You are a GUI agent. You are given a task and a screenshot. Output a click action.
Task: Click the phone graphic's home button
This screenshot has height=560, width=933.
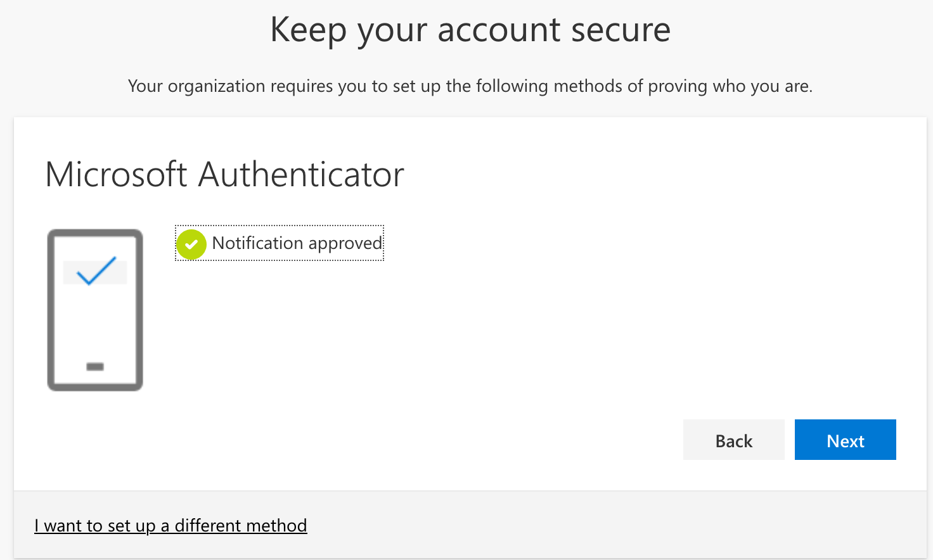[x=95, y=367]
